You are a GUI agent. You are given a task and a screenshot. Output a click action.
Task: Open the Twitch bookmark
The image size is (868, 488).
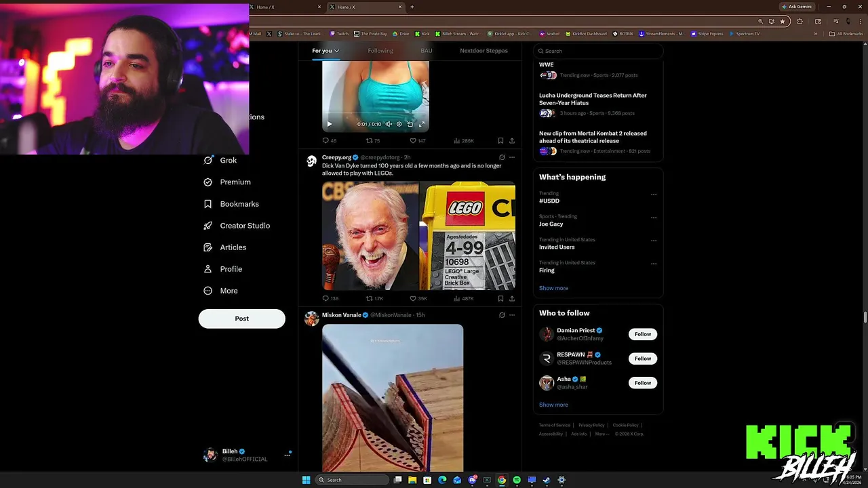click(339, 34)
